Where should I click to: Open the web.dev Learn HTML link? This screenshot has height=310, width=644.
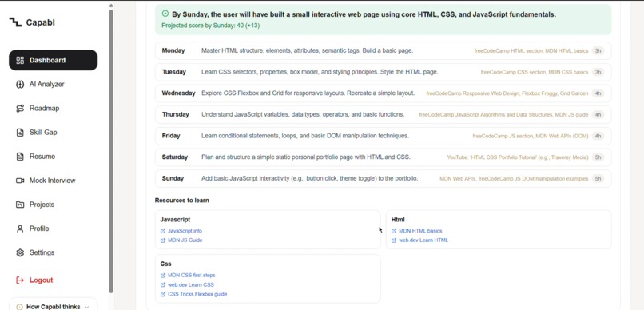coord(423,240)
